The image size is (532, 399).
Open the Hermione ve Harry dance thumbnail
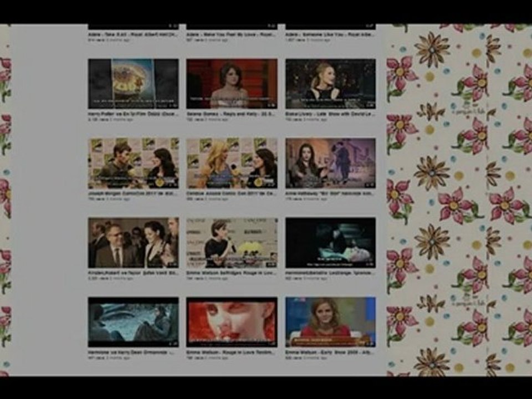pos(134,322)
